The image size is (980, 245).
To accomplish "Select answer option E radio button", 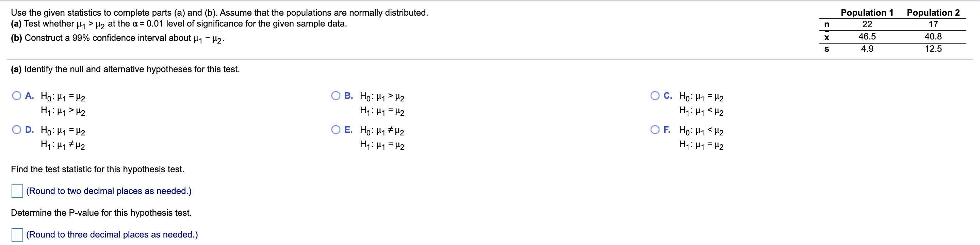I will coord(336,130).
